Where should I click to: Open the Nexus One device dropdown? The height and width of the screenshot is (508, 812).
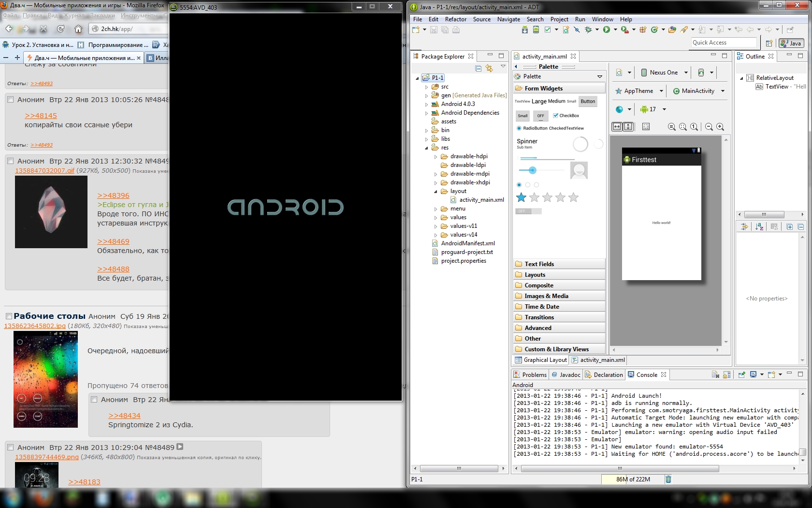click(664, 73)
